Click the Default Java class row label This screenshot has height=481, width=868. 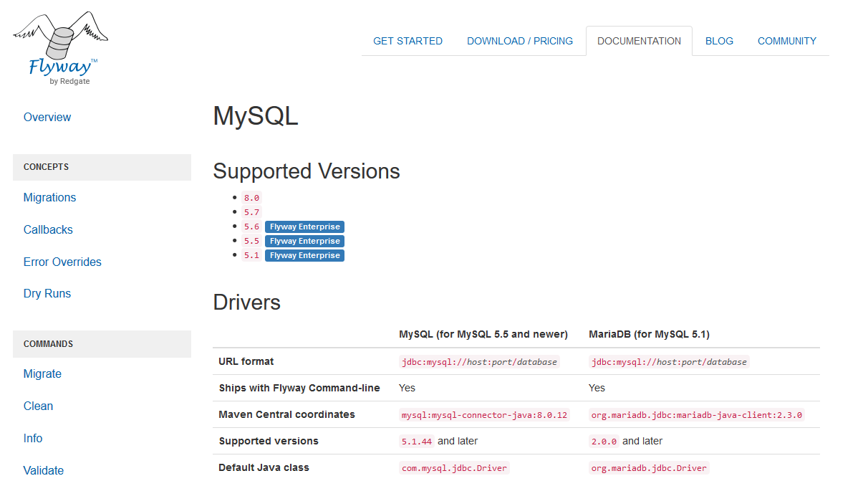tap(264, 467)
